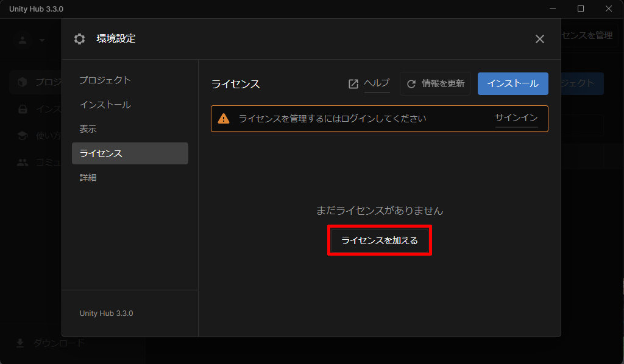This screenshot has width=624, height=364.
Task: Click the blue インストール button
Action: [x=512, y=83]
